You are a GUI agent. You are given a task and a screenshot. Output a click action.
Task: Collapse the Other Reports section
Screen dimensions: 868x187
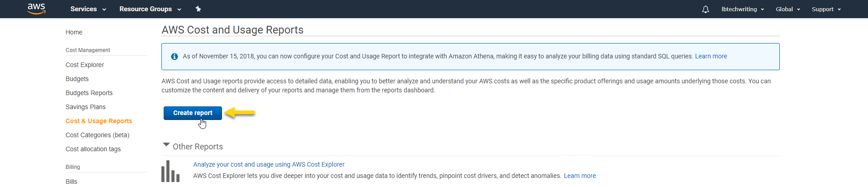(166, 145)
